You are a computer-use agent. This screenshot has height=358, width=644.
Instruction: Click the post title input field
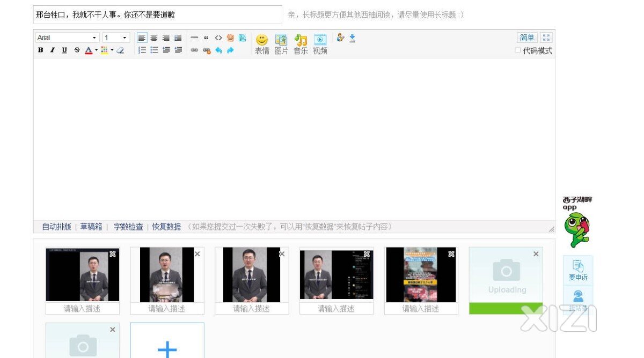pos(157,15)
